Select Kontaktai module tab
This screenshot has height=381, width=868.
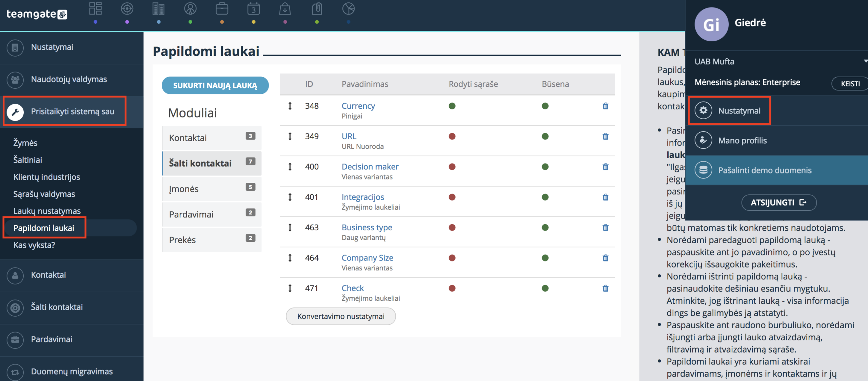212,138
